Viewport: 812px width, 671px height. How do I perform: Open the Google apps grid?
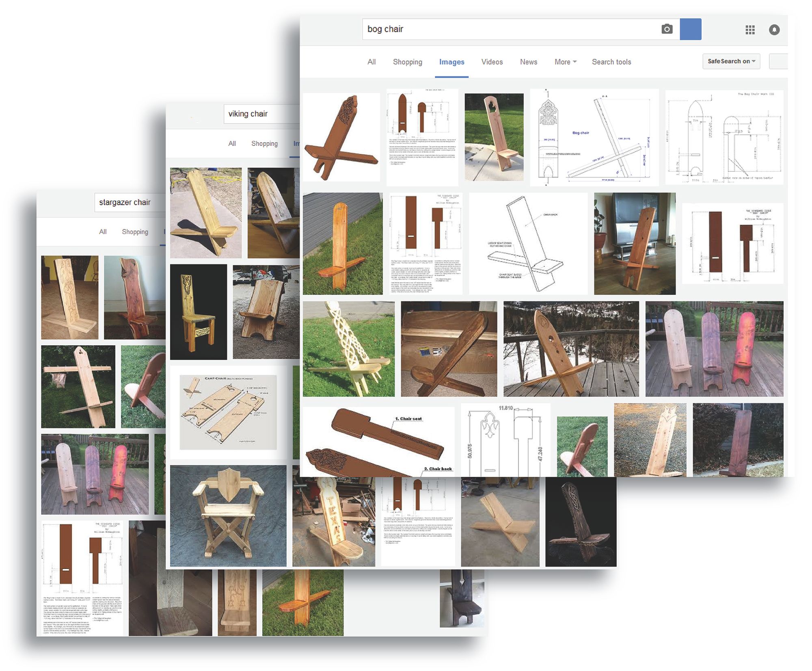[x=750, y=30]
